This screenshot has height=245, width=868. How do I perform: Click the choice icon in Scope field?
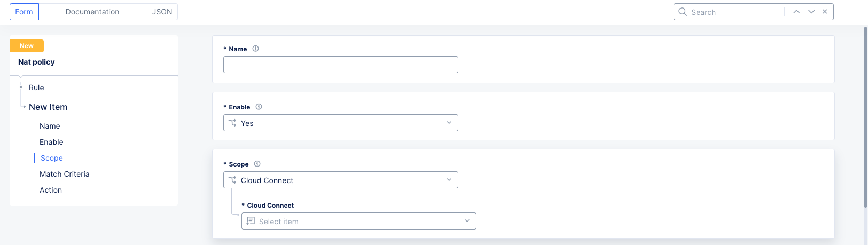point(232,180)
